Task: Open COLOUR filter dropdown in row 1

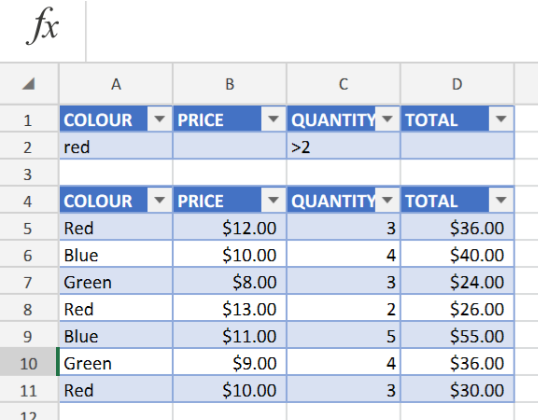Action: click(x=159, y=119)
